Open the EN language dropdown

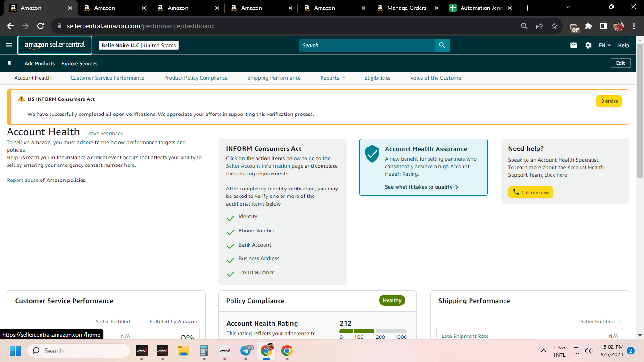tap(605, 45)
